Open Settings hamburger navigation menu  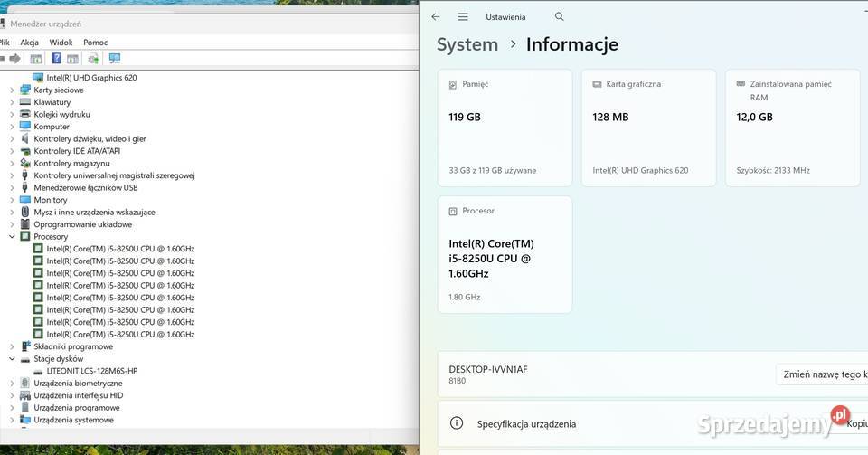463,16
